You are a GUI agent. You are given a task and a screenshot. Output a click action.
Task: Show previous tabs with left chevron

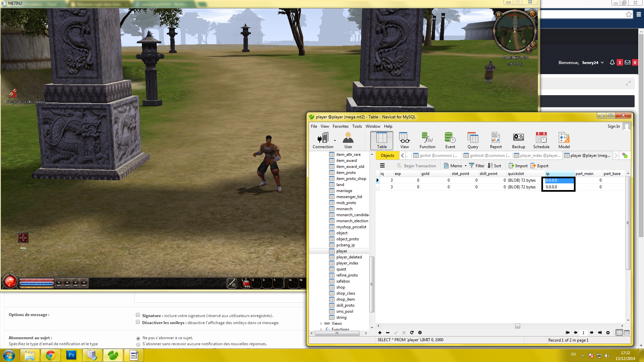402,156
